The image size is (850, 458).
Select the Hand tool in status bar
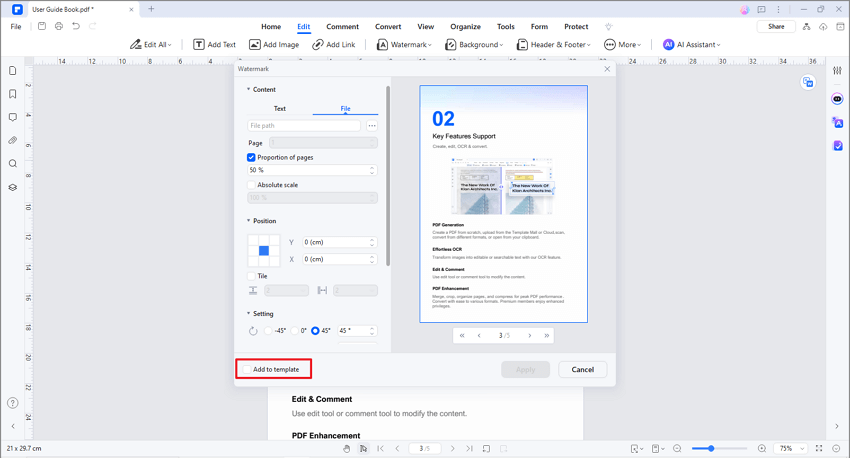click(x=347, y=448)
